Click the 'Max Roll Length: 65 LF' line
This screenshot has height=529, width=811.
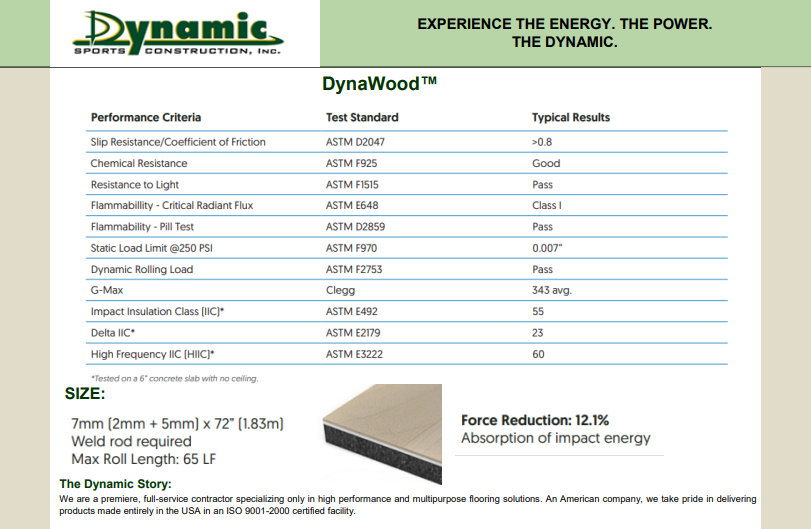[x=143, y=459]
